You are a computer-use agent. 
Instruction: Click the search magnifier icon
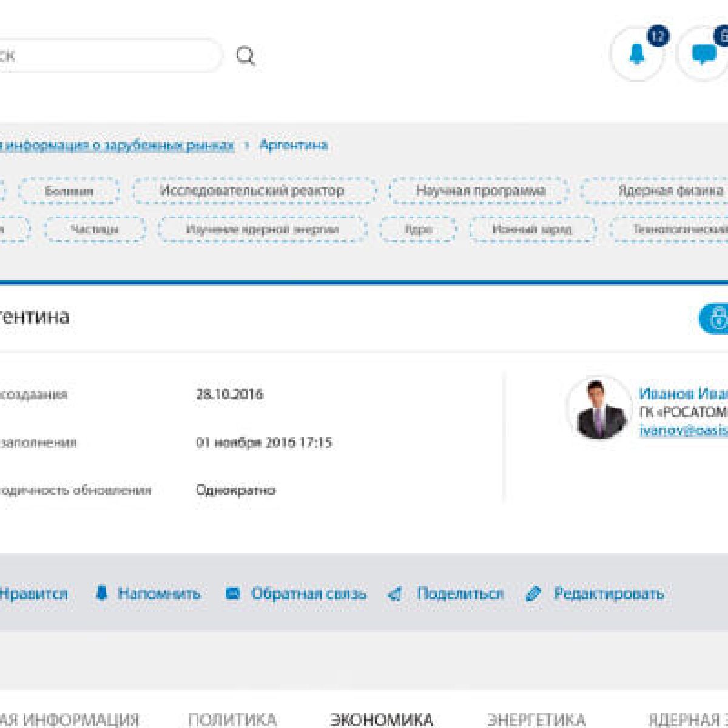point(245,56)
